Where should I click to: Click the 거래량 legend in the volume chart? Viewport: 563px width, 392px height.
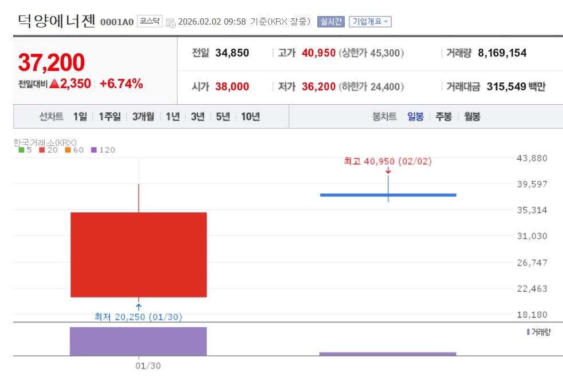pos(538,332)
